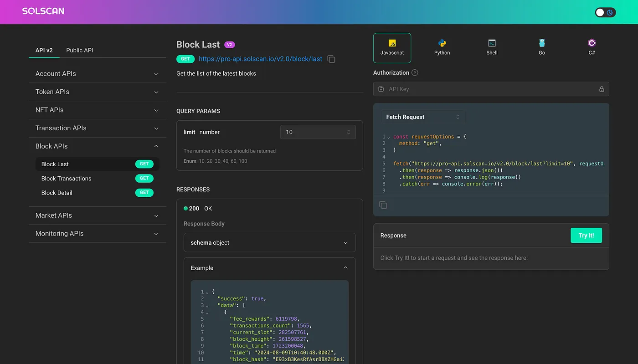This screenshot has height=364, width=638.
Task: Open the Block Detail endpoint
Action: coord(98,193)
